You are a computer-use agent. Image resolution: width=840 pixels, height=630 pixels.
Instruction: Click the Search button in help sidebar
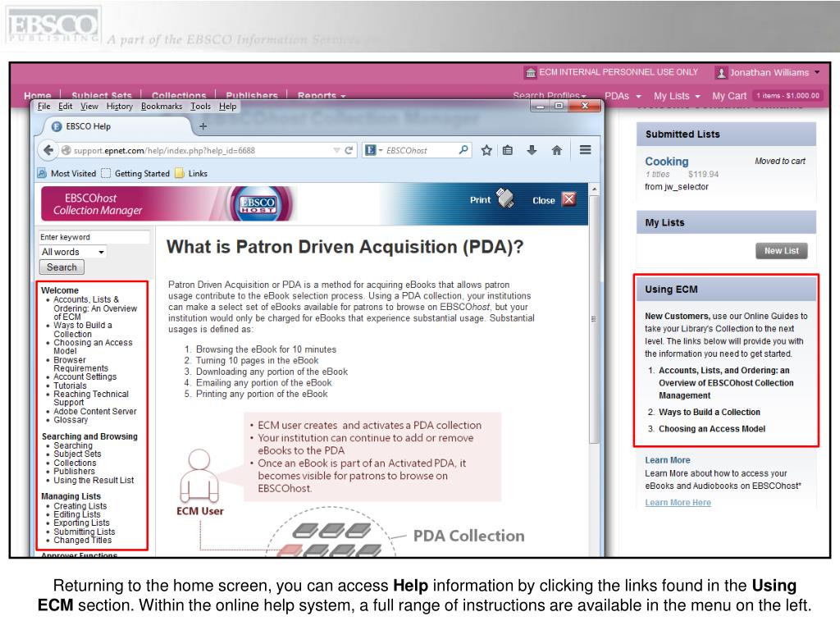pyautogui.click(x=62, y=267)
